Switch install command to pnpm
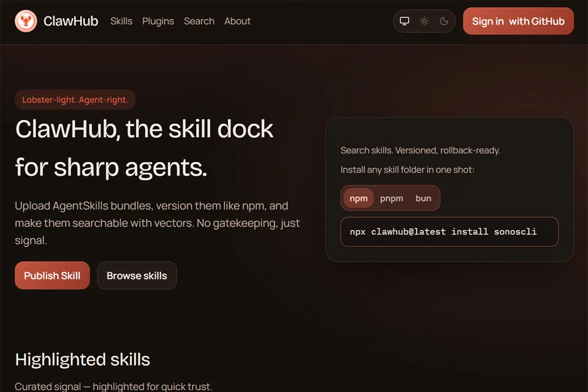The height and width of the screenshot is (392, 588). (391, 198)
